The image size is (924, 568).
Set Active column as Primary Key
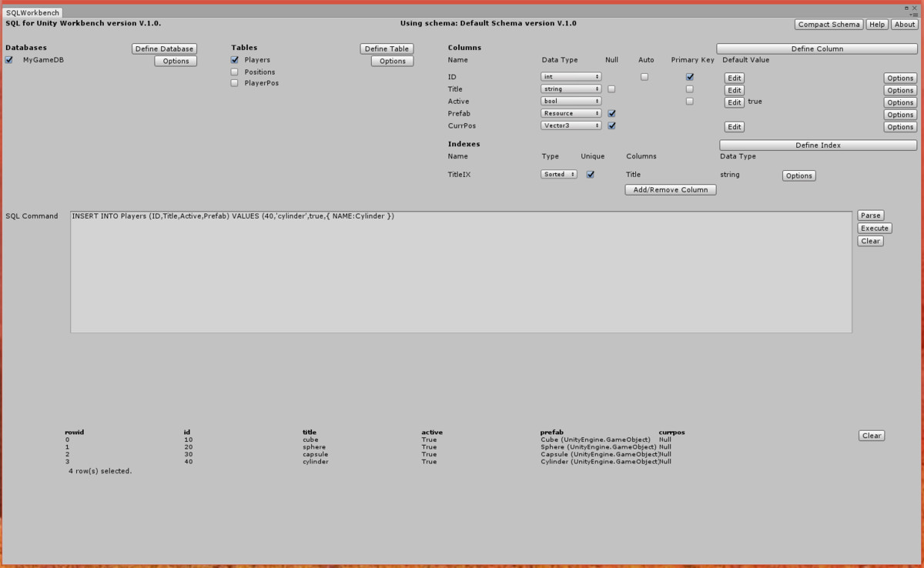pyautogui.click(x=690, y=101)
